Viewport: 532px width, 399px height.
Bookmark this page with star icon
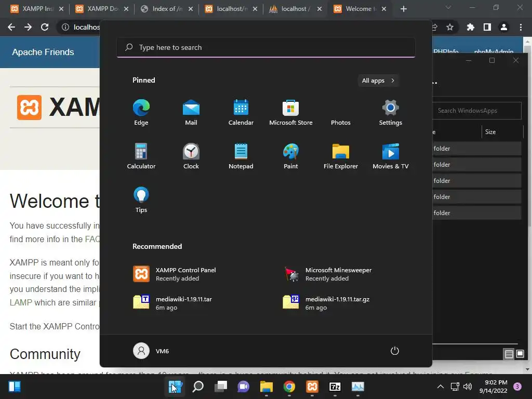(x=450, y=27)
